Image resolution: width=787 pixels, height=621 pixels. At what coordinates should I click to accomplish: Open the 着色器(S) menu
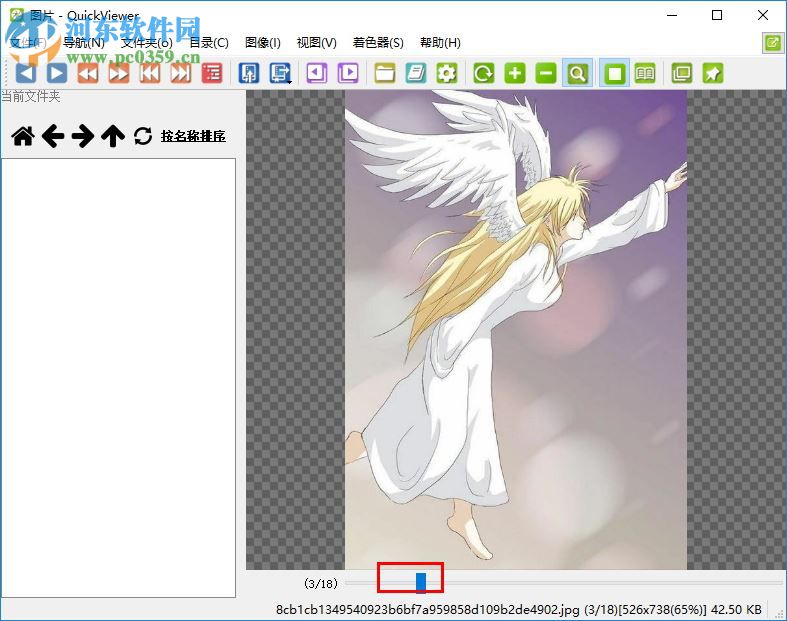pos(378,43)
